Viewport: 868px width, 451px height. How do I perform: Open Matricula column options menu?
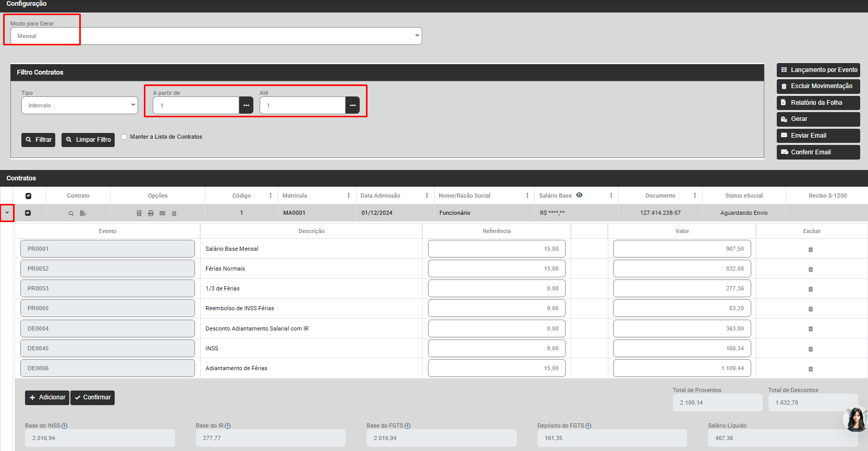tap(349, 196)
